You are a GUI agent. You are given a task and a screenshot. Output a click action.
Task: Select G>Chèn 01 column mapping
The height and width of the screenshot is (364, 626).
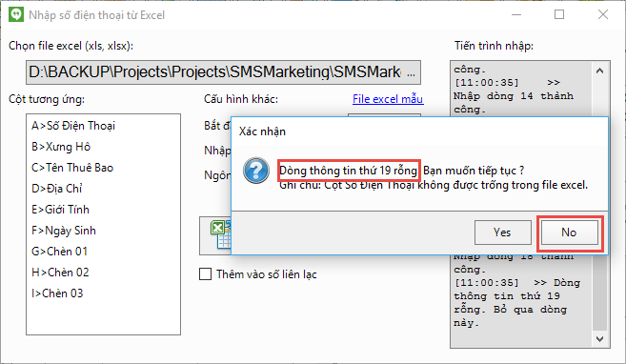click(x=59, y=252)
